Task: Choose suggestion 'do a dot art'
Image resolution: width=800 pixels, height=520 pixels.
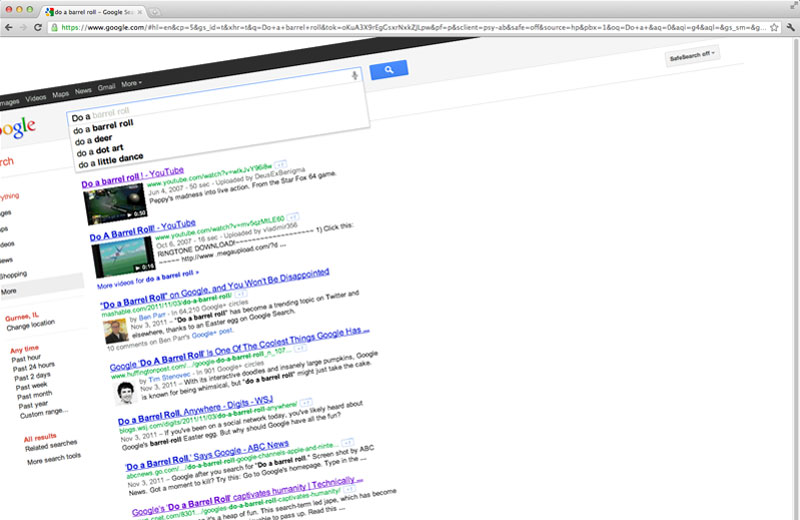Action: tap(100, 150)
